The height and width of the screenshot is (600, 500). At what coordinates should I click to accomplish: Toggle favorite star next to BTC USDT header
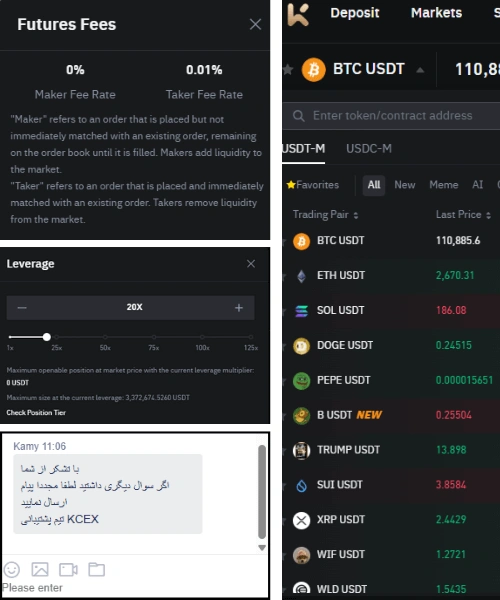pyautogui.click(x=288, y=69)
